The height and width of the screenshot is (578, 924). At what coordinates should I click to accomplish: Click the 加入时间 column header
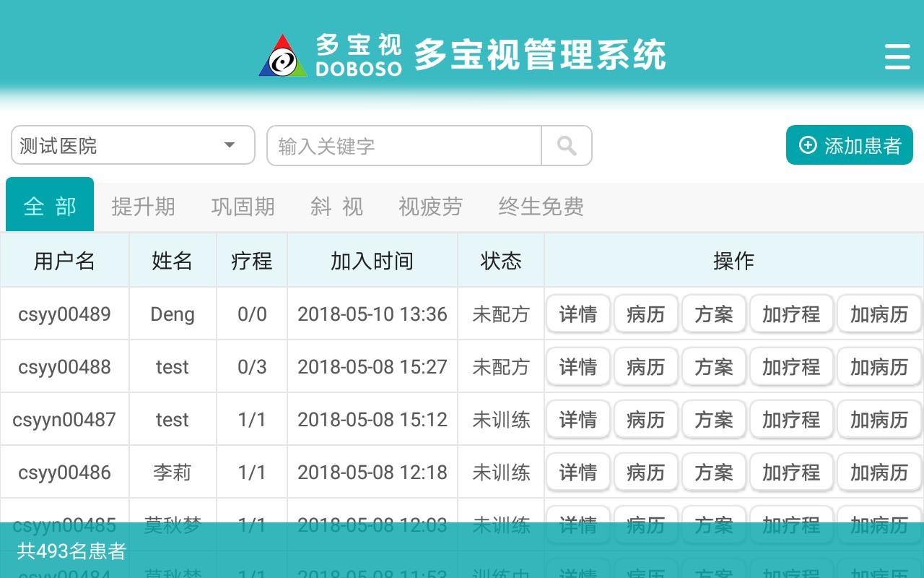point(372,261)
